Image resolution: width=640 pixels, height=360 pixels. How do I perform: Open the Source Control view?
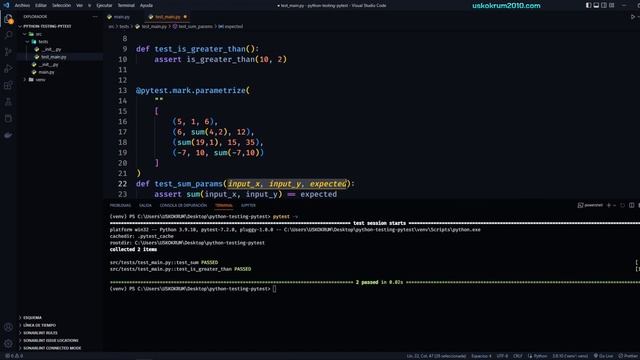coord(8,52)
